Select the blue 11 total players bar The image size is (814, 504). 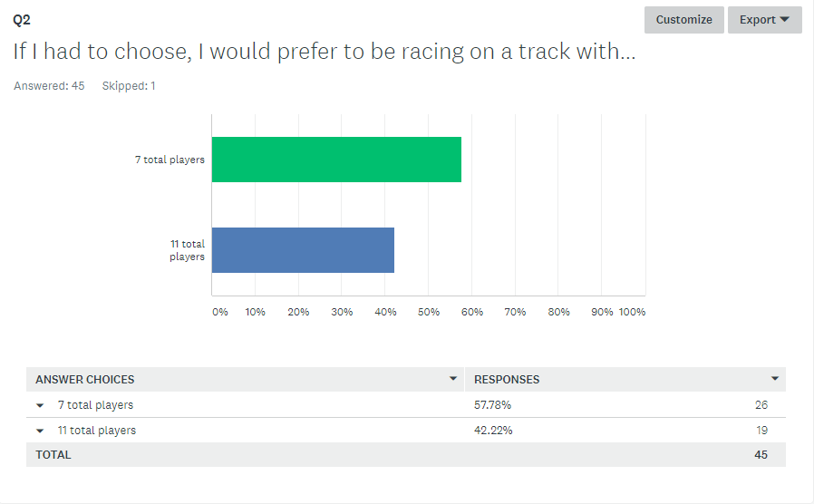tap(303, 250)
